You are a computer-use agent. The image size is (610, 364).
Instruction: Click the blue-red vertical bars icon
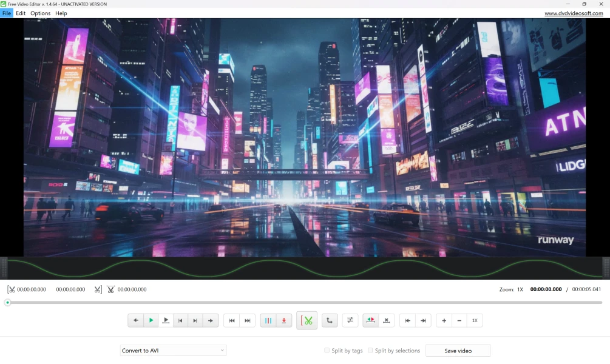[x=268, y=320]
